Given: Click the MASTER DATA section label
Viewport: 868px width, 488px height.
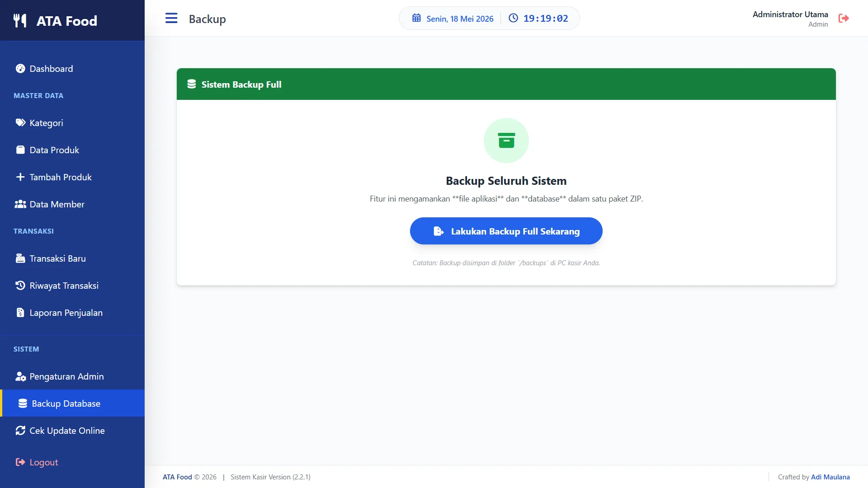Looking at the screenshot, I should [x=38, y=96].
